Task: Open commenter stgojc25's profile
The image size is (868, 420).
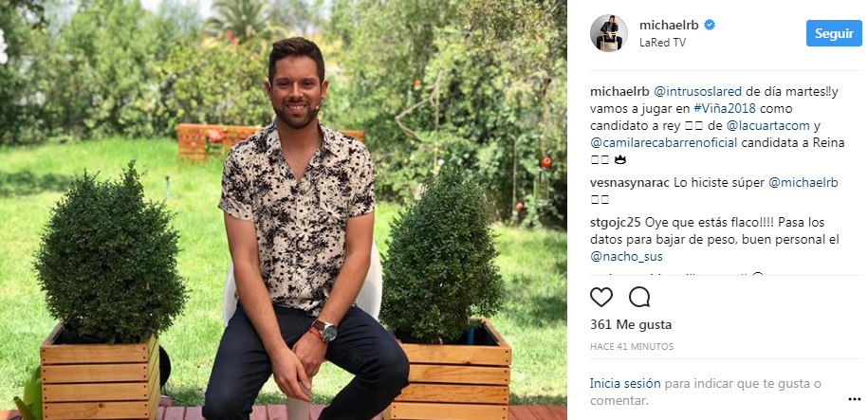Action: point(615,223)
